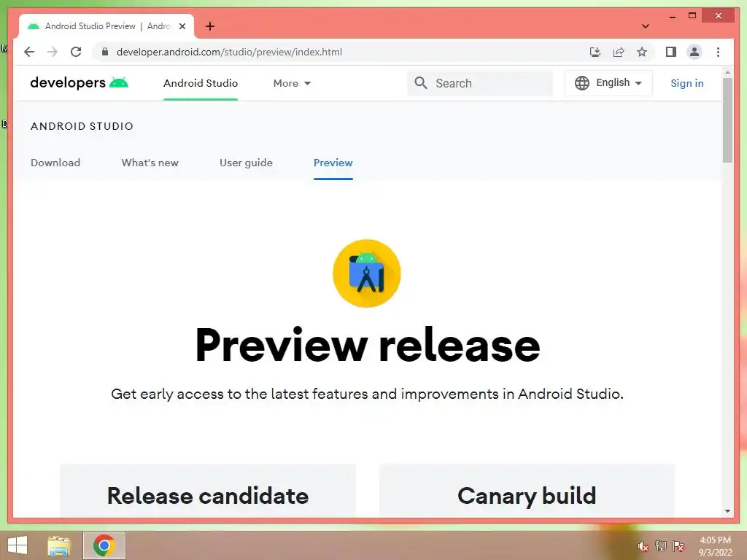This screenshot has width=747, height=560.
Task: Click the Sign in link
Action: click(687, 83)
